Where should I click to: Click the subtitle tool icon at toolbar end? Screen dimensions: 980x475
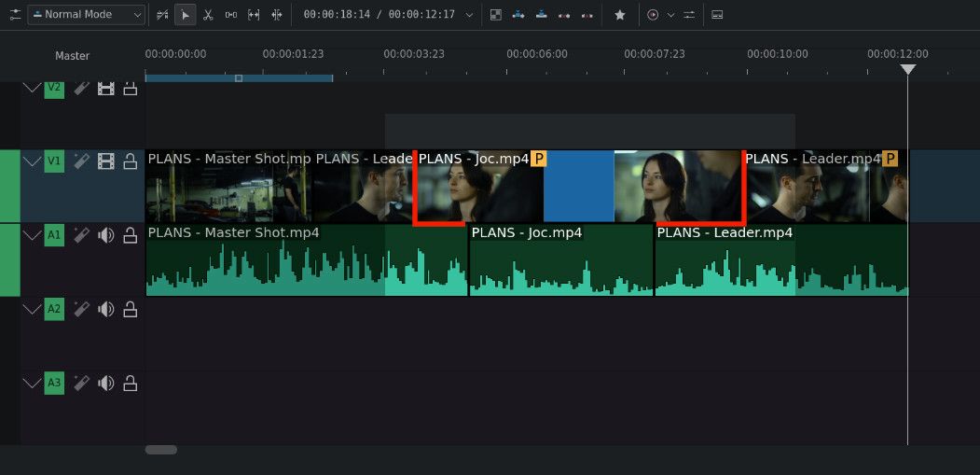click(x=717, y=15)
